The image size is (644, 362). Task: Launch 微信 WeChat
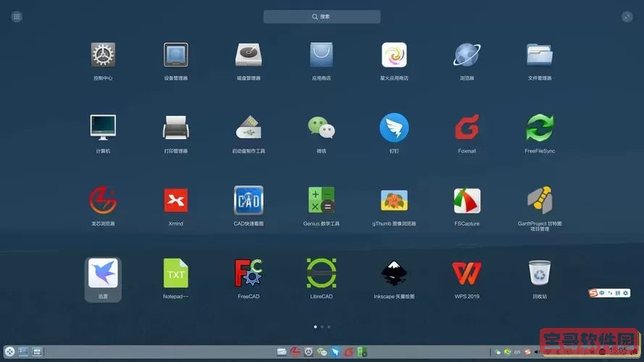coord(321,127)
